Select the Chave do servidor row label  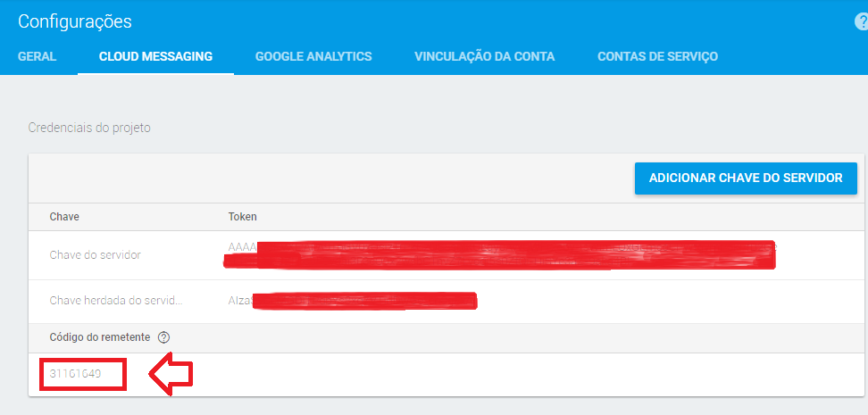[96, 255]
